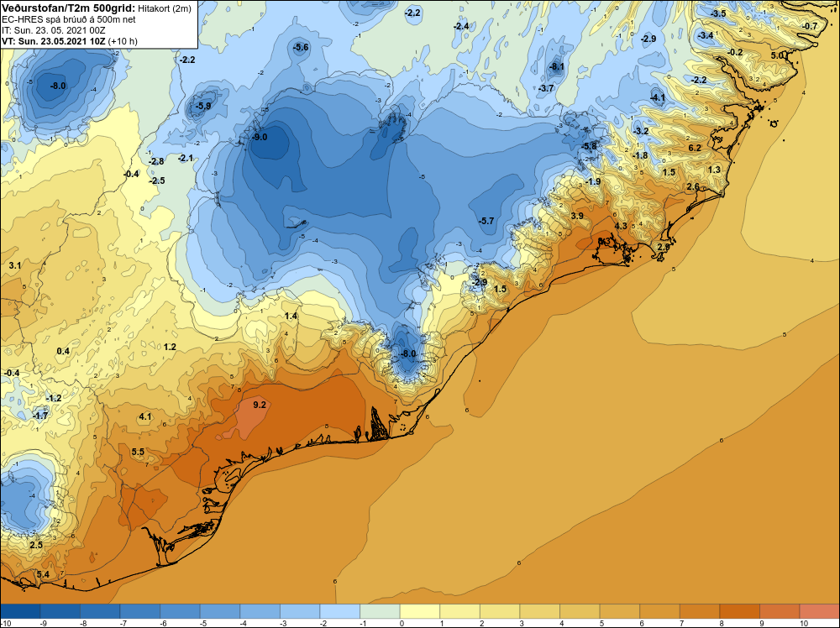Click the -3.4 temperature label

click(706, 35)
